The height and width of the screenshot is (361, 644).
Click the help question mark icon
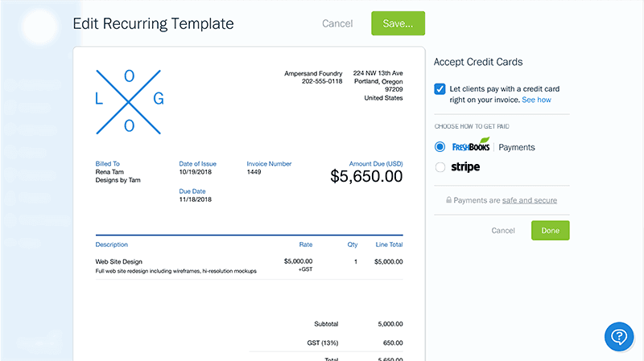(x=619, y=335)
